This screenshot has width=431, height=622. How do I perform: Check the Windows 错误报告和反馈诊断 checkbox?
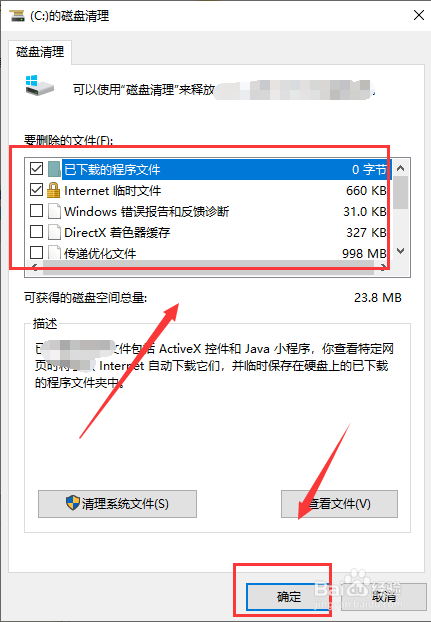[36, 211]
